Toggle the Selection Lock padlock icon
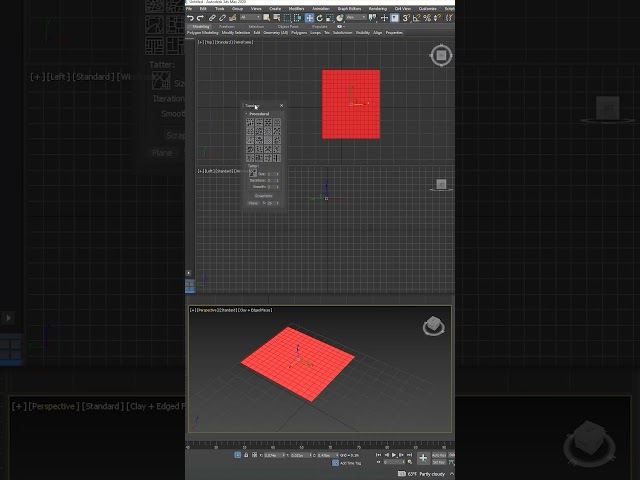The image size is (640, 480). pyautogui.click(x=246, y=455)
